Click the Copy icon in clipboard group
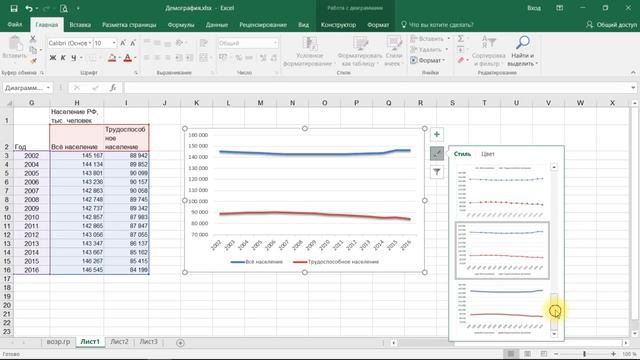This screenshot has height=360, width=640. point(33,50)
